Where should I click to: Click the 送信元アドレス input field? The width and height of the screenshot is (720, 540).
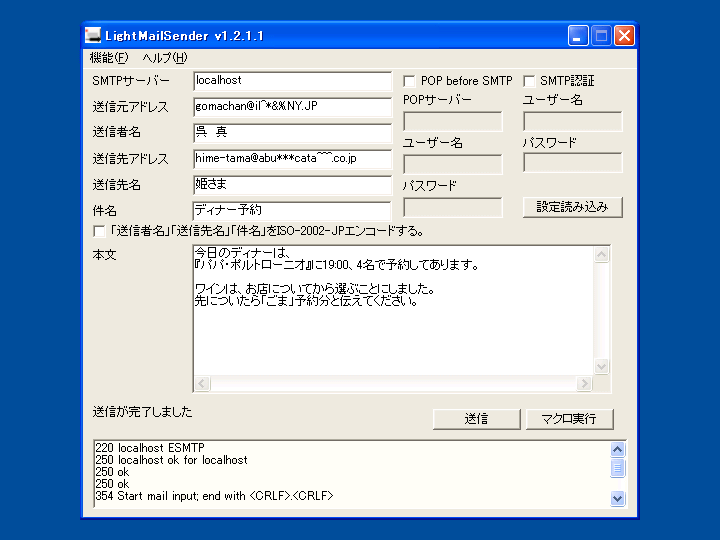click(x=292, y=107)
